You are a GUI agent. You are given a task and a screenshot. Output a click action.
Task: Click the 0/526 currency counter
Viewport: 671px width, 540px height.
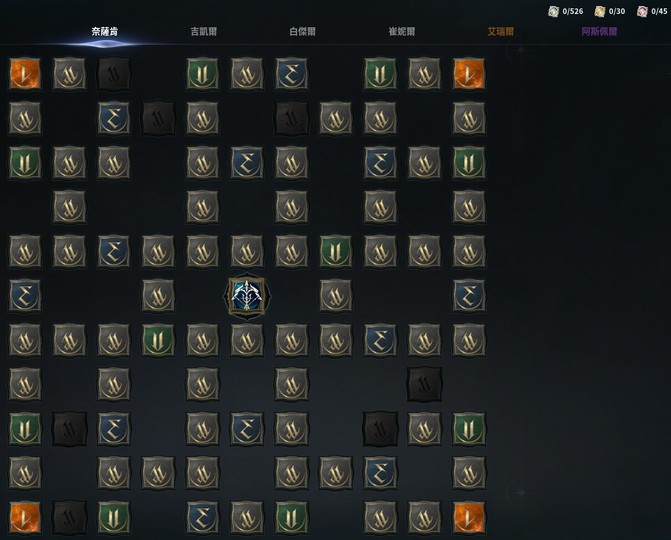click(566, 12)
